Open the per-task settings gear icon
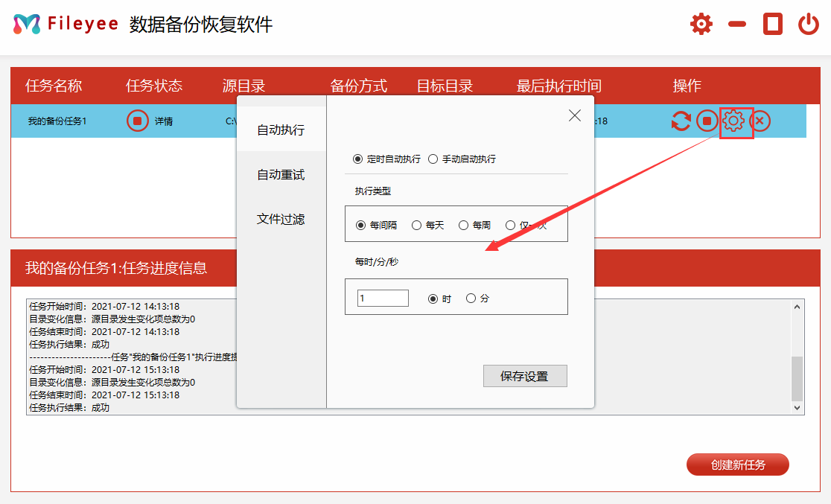831x504 pixels. pos(735,121)
